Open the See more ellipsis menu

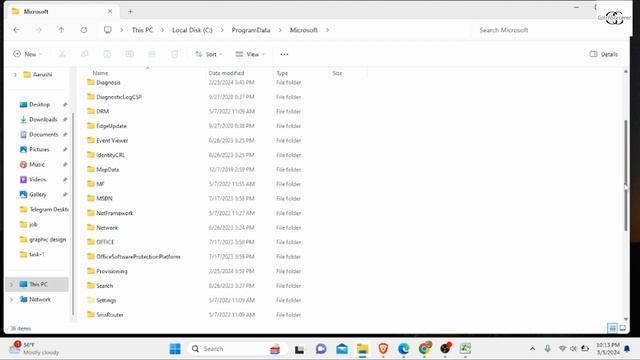284,54
